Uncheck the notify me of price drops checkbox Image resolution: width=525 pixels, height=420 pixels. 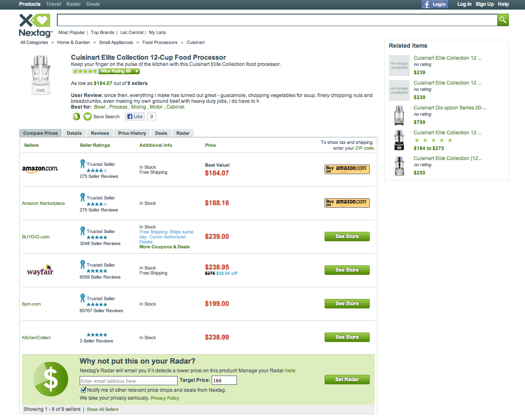[x=83, y=390]
